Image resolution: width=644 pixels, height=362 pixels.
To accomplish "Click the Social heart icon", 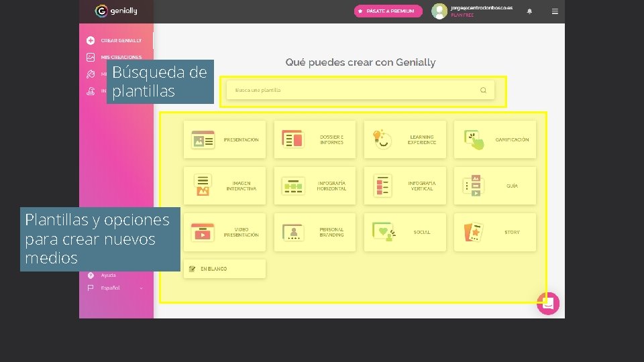I will [384, 232].
